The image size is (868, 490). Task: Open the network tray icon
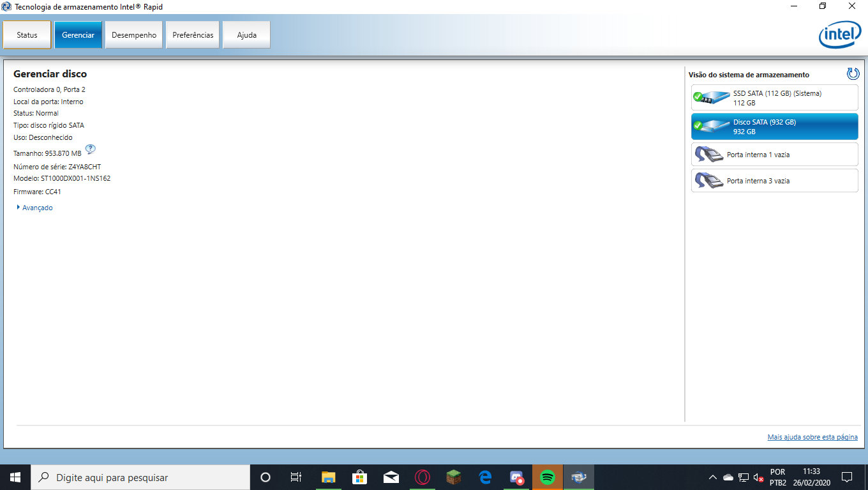(744, 477)
